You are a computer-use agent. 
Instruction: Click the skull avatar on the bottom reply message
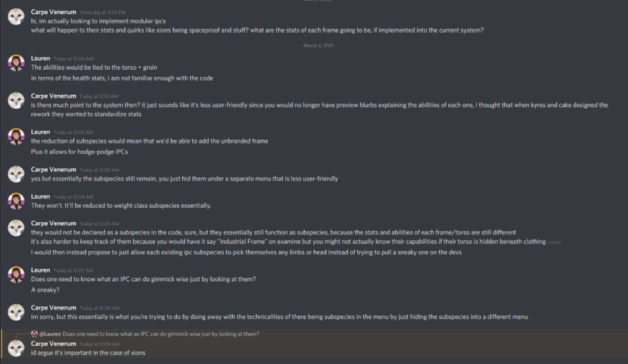(16, 348)
